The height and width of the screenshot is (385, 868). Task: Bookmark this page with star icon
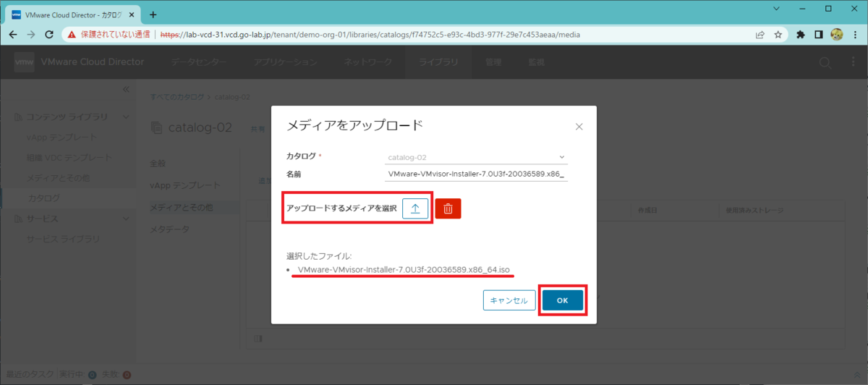coord(778,34)
